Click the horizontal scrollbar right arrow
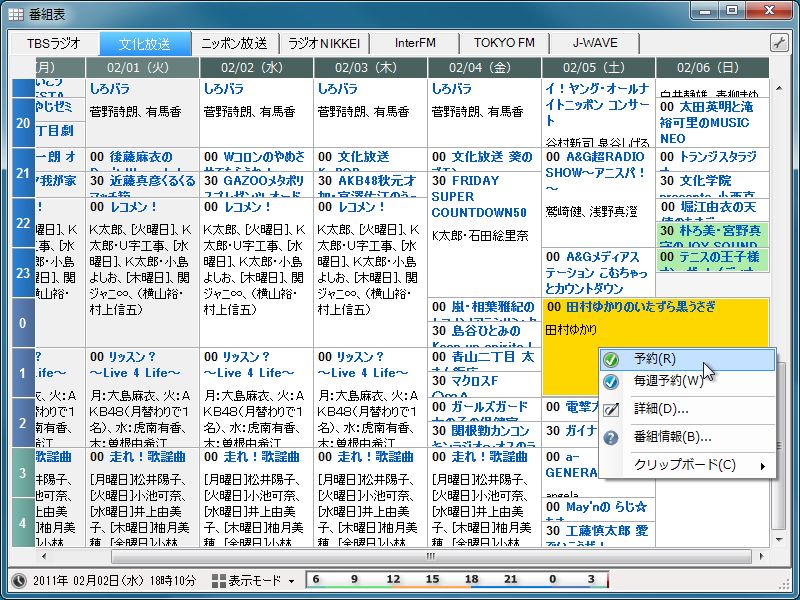 pos(762,556)
